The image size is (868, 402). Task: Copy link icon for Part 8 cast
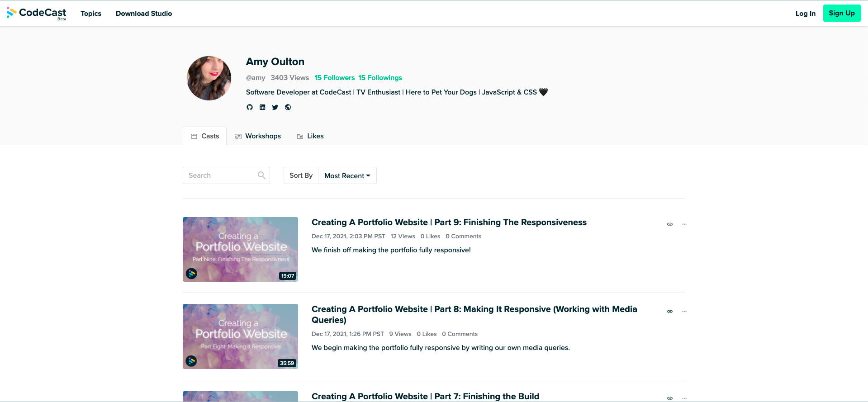click(670, 312)
